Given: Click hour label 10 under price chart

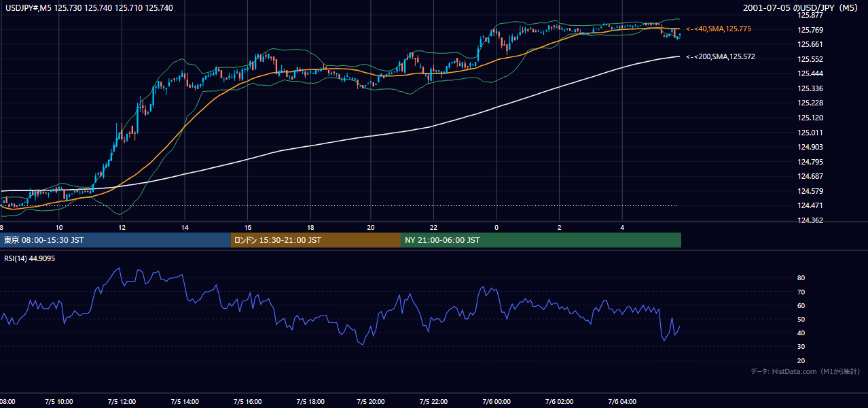Looking at the screenshot, I should coord(59,227).
